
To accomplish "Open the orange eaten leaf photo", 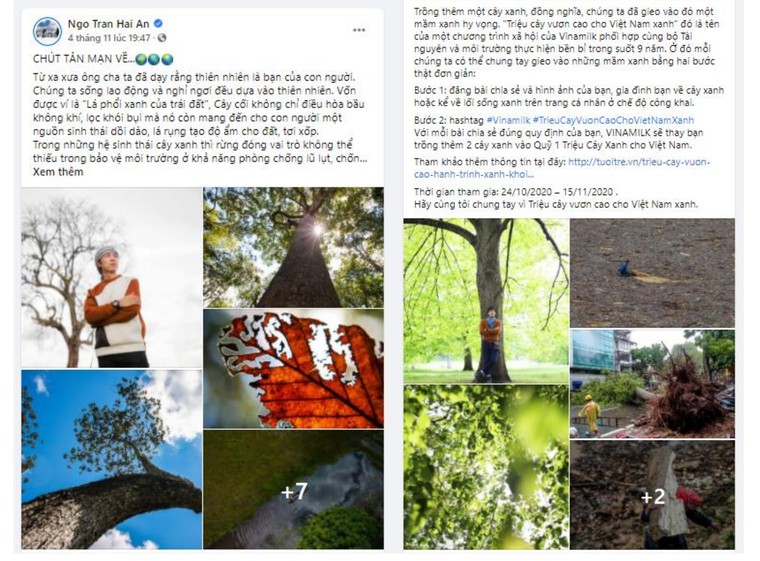I will click(x=293, y=369).
